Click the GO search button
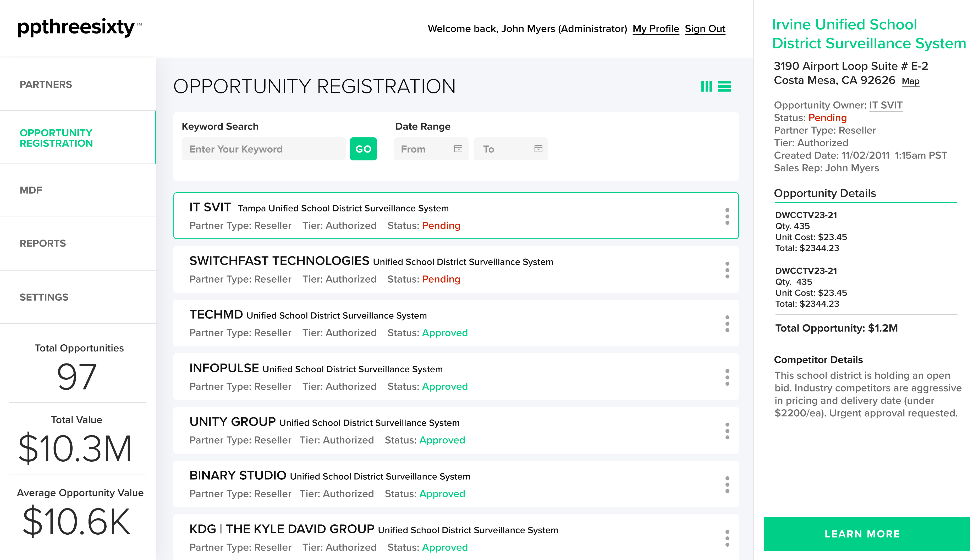The width and height of the screenshot is (979, 560). point(363,149)
